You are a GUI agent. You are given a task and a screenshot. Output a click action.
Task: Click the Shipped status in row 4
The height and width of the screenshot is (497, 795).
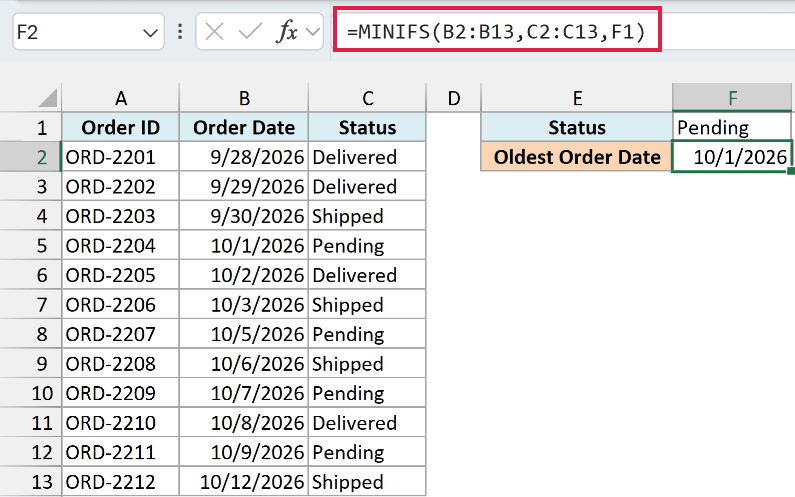367,216
